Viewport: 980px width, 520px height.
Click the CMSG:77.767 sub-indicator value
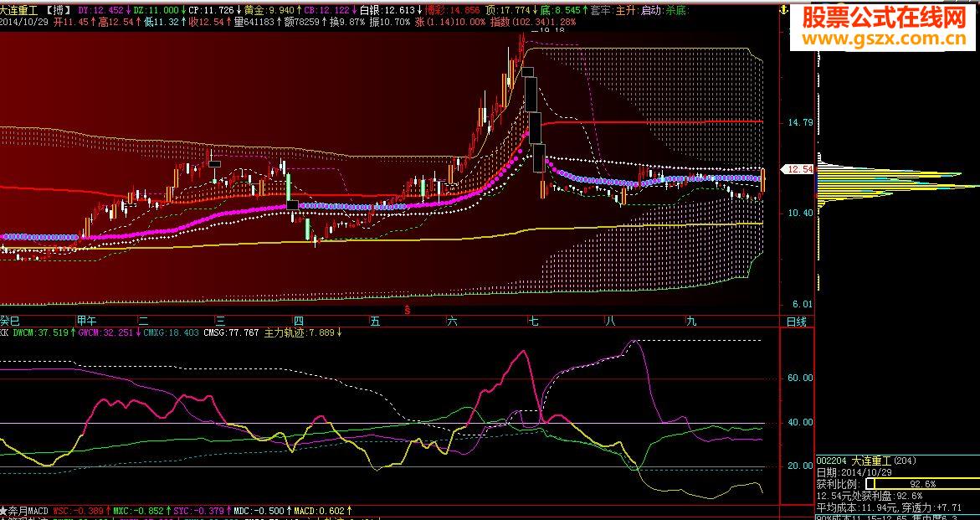231,333
